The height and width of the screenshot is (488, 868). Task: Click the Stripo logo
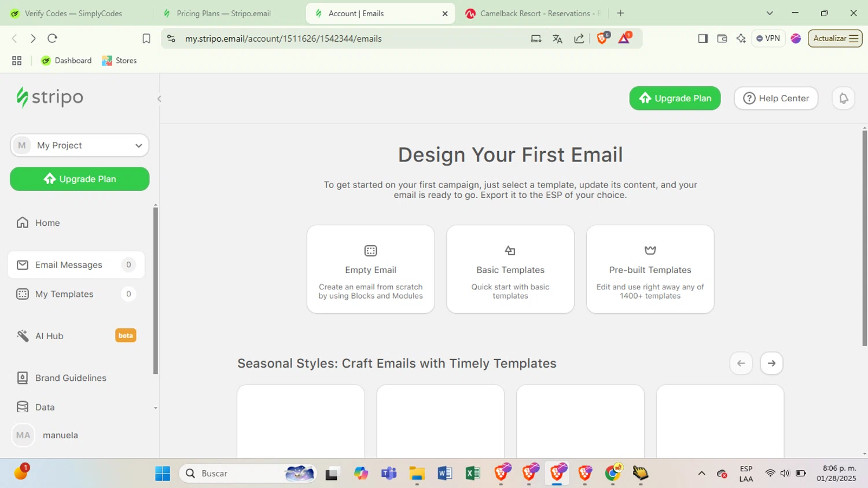pos(50,97)
